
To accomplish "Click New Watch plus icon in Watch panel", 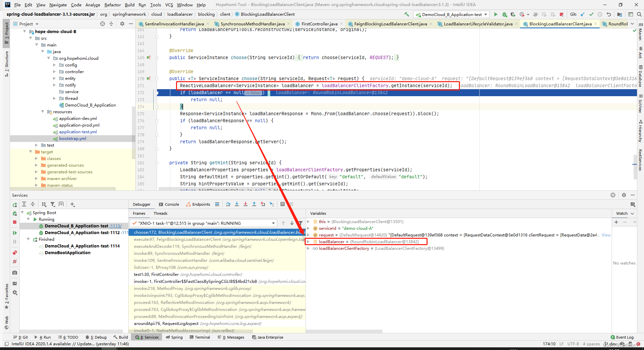I will pyautogui.click(x=616, y=222).
